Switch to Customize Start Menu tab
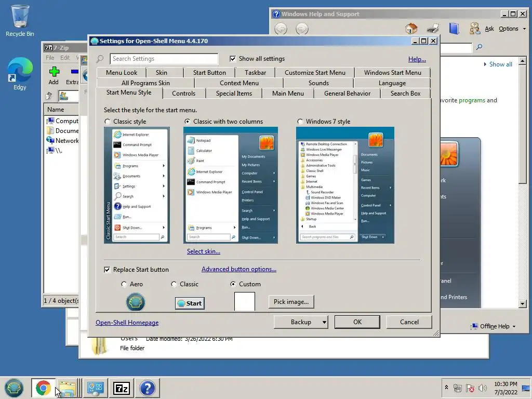The image size is (532, 399). tap(315, 73)
